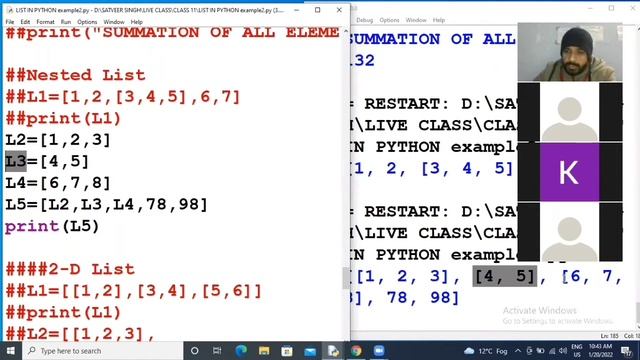Viewport: 640px width, 360px height.
Task: Click the 'Ln: 185' status bar entry
Action: [x=609, y=336]
